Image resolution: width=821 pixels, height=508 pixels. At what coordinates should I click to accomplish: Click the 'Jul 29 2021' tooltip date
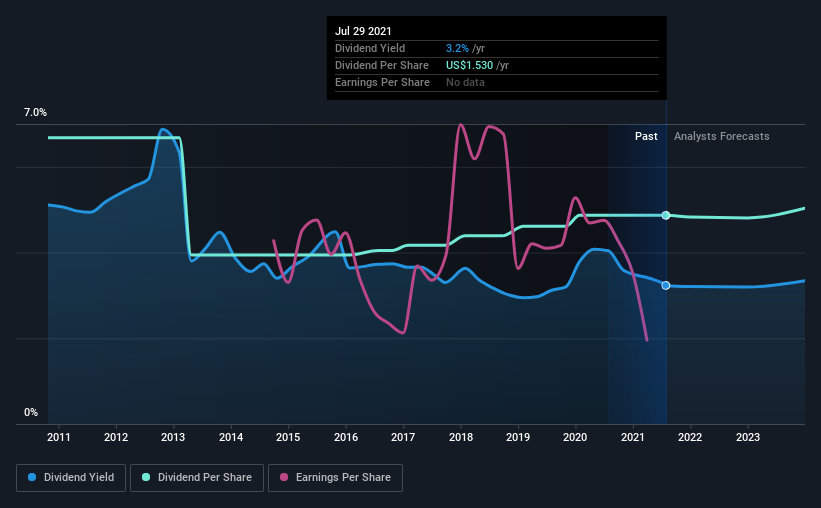point(363,31)
